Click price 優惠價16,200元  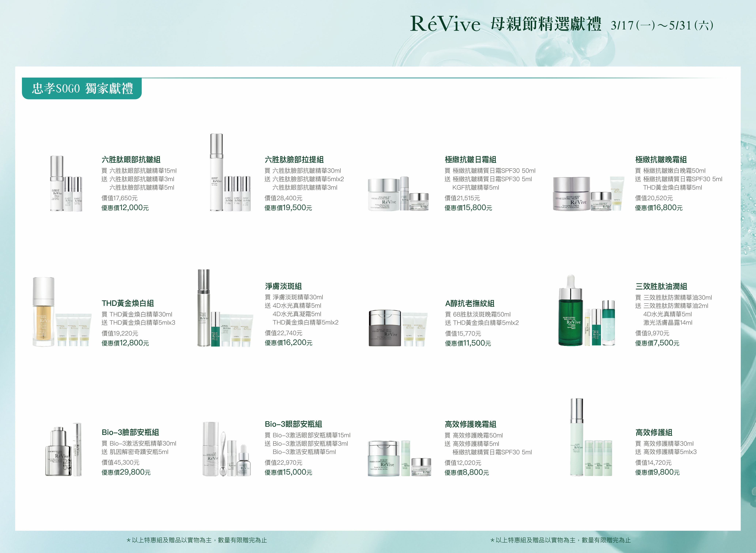pos(288,342)
